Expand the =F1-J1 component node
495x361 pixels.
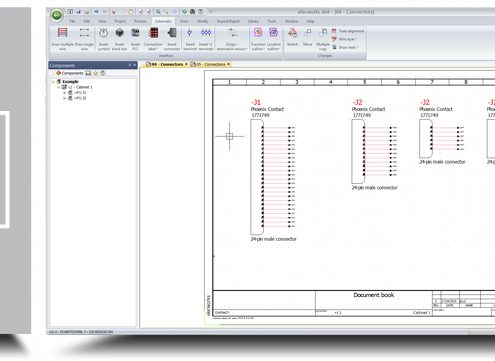64,93
